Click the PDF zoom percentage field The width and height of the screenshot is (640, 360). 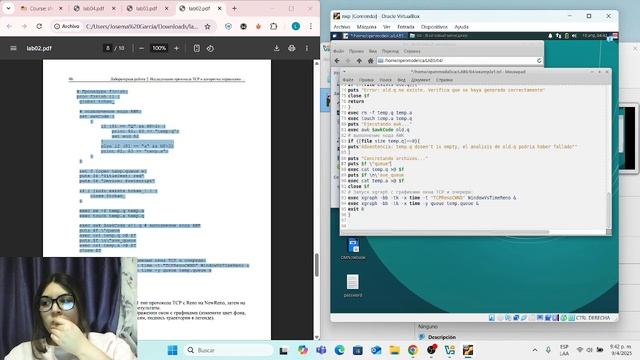pos(159,48)
